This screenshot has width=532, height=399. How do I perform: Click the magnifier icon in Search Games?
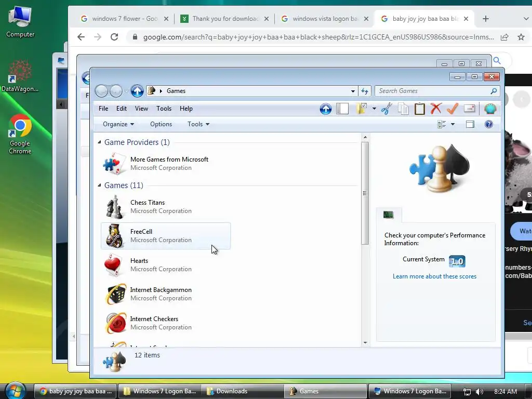[x=494, y=91]
